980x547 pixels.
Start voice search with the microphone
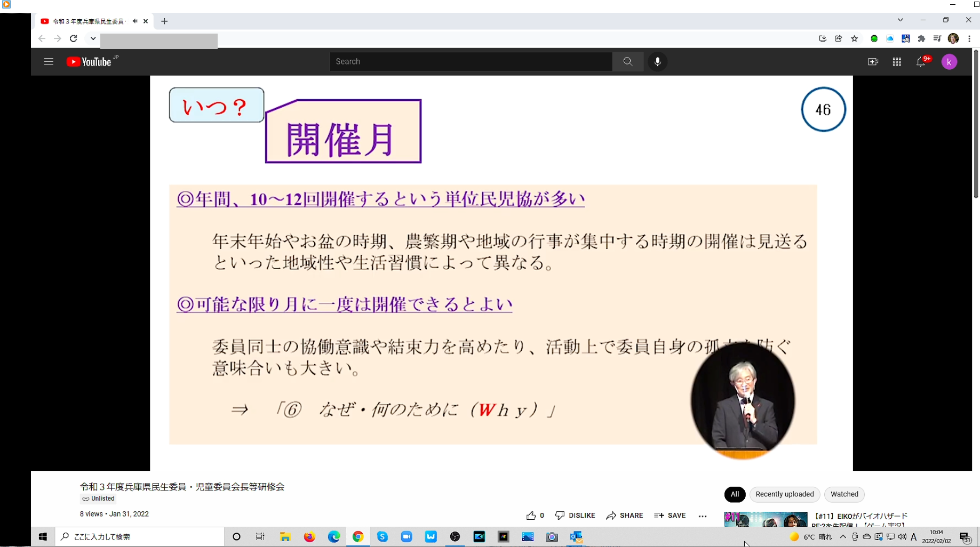(657, 62)
